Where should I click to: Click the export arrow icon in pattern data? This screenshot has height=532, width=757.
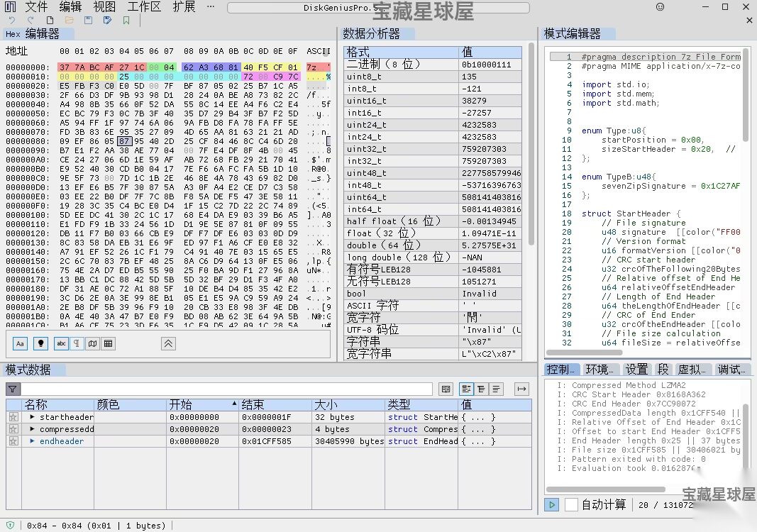click(x=522, y=389)
